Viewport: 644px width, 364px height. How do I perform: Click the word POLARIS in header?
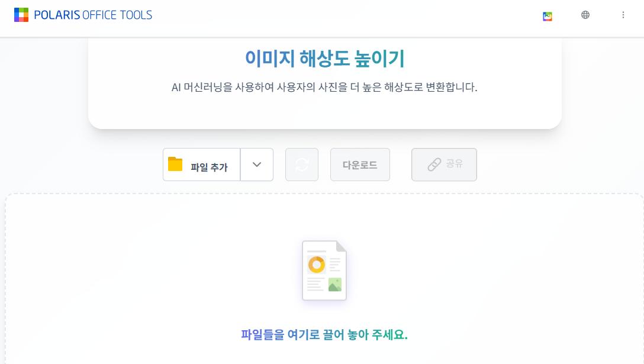click(57, 15)
